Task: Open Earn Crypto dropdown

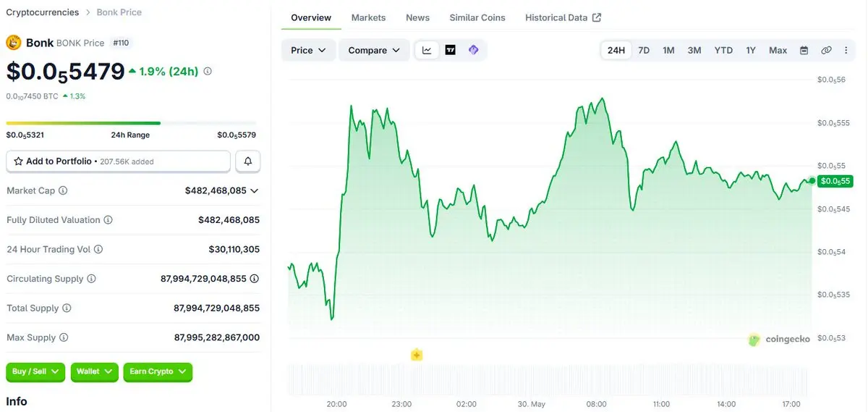Action: click(x=158, y=371)
